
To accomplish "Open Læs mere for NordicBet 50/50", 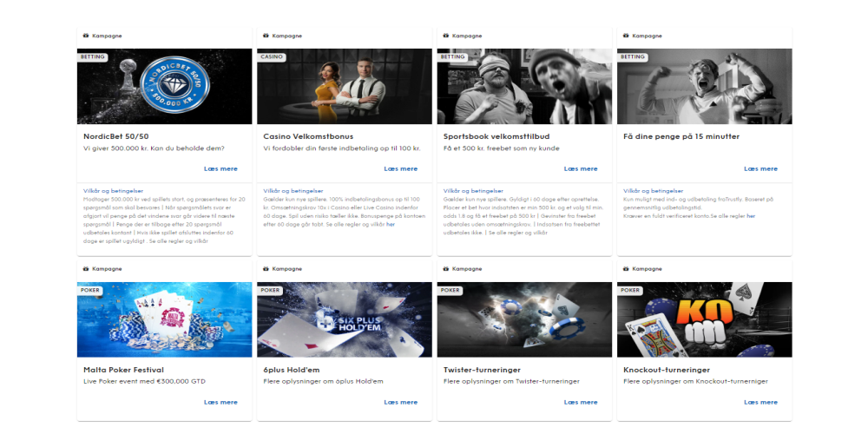I will tap(220, 169).
